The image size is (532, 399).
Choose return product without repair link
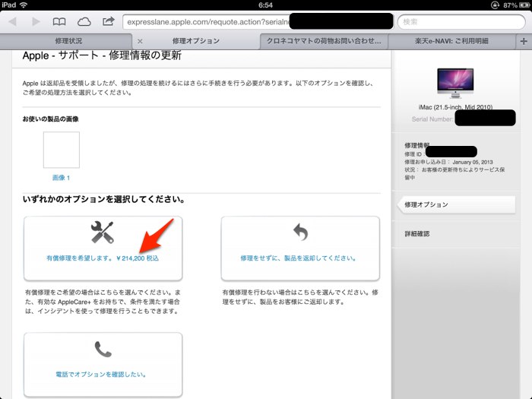point(299,258)
